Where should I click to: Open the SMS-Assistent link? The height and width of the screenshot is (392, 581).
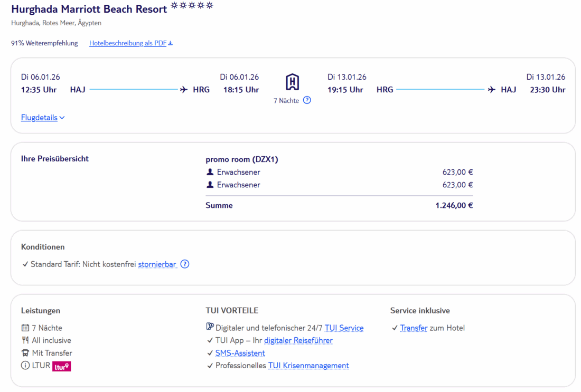(x=240, y=353)
